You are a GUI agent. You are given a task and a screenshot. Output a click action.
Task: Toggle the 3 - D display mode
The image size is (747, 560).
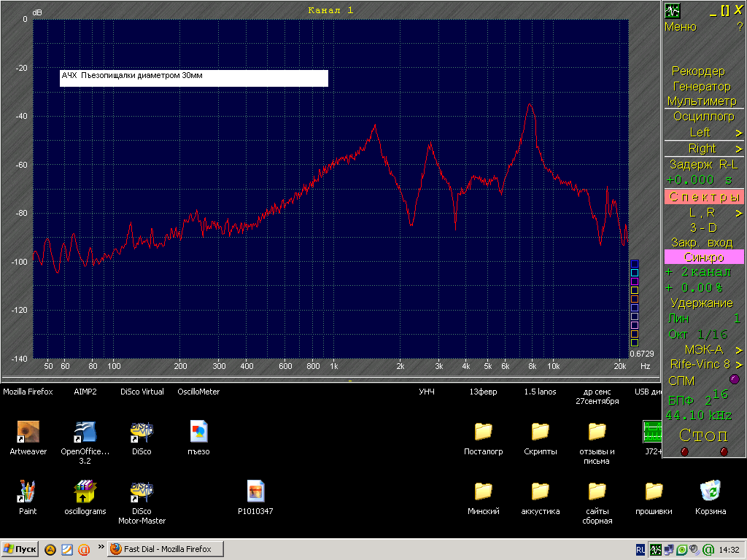click(x=703, y=227)
